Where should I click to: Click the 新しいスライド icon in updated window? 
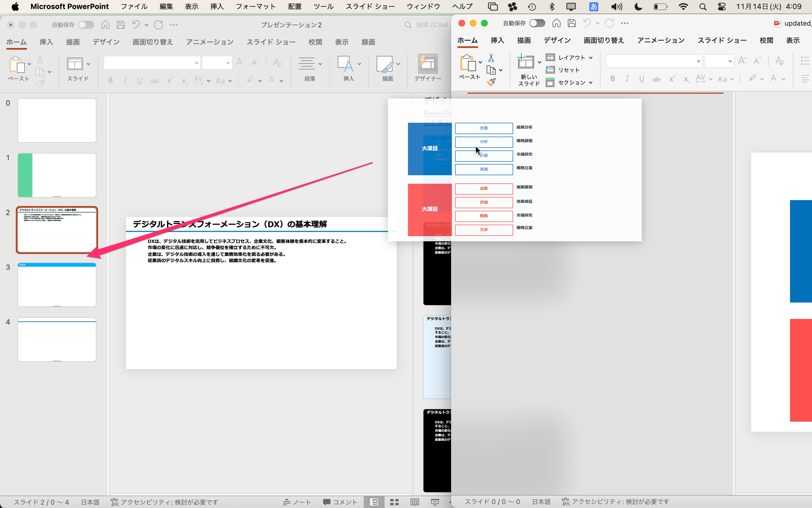[526, 62]
